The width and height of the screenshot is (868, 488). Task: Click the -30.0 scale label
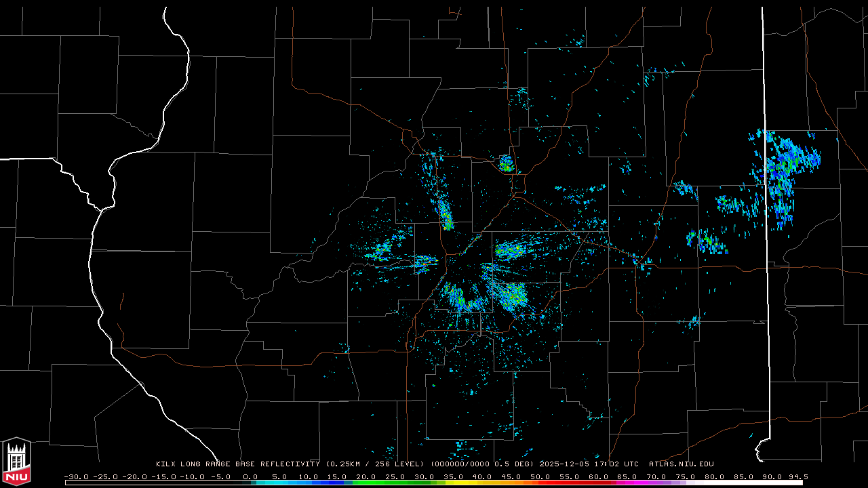click(x=75, y=476)
